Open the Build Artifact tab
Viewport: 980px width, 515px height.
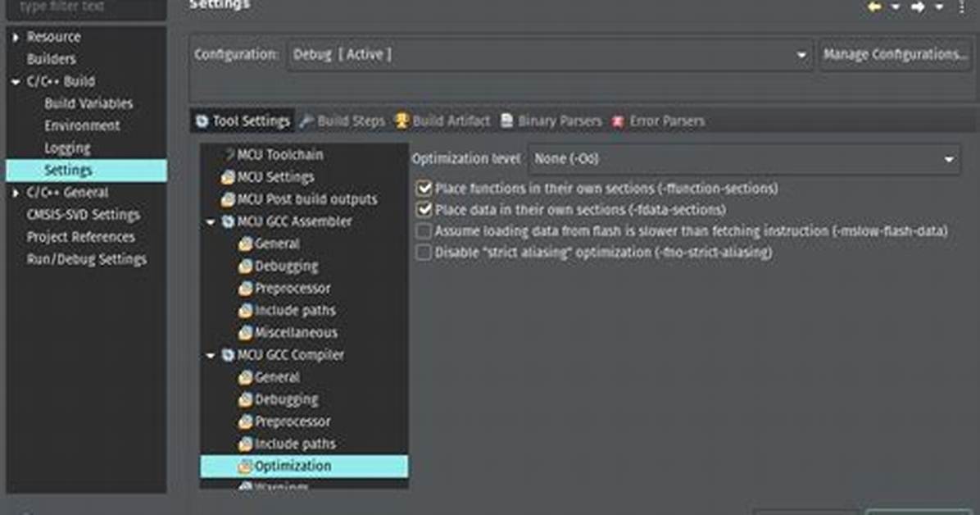tap(442, 121)
